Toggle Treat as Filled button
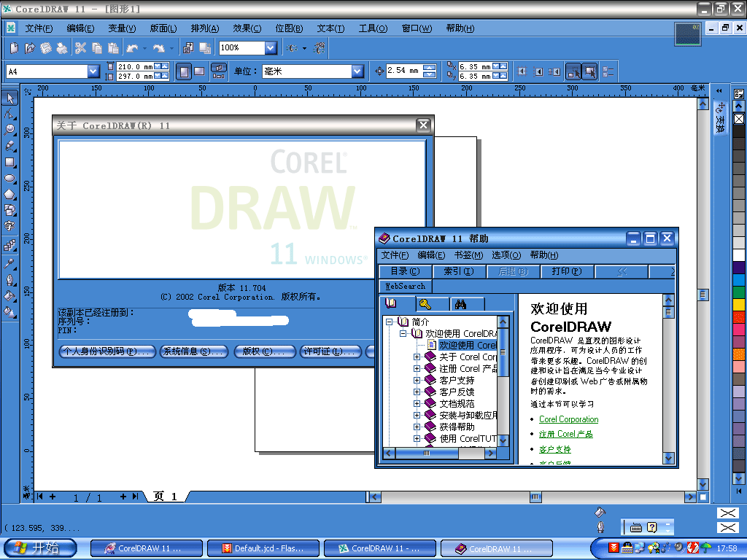747x560 pixels. (x=589, y=71)
